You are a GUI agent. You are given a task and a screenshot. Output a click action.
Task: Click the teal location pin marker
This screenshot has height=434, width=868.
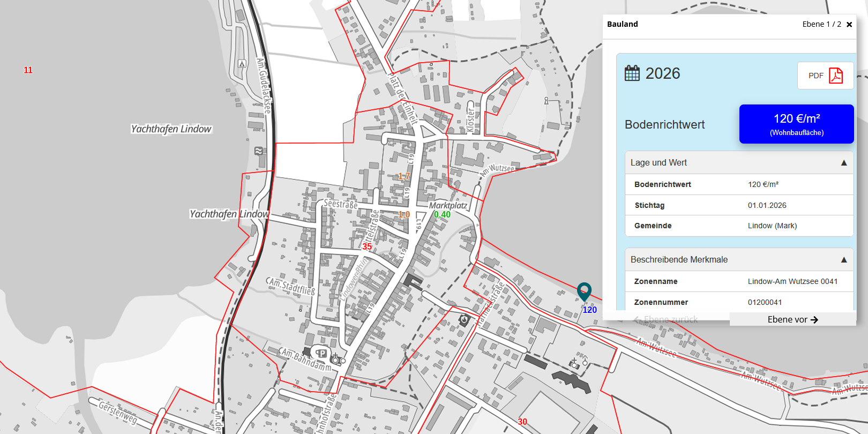584,291
